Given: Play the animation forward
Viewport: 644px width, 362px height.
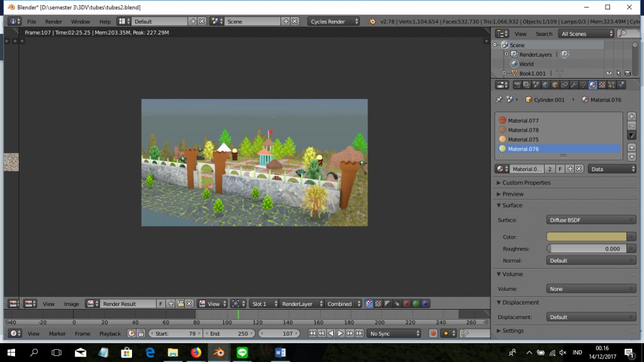Looking at the screenshot, I should [340, 334].
